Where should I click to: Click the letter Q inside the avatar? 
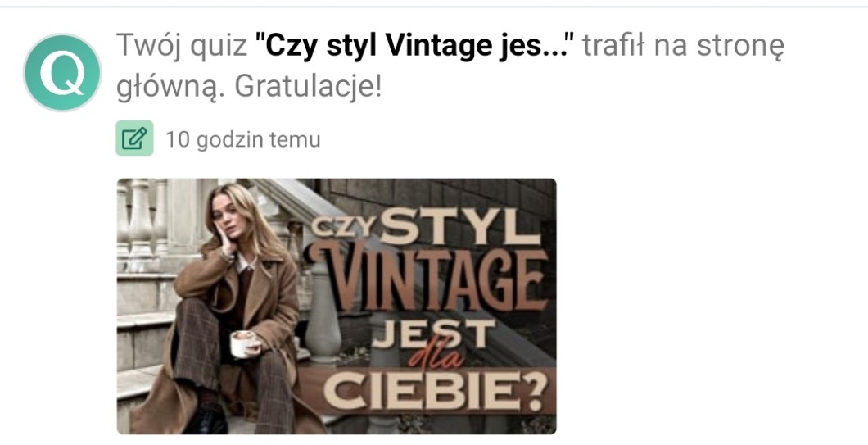(x=63, y=73)
